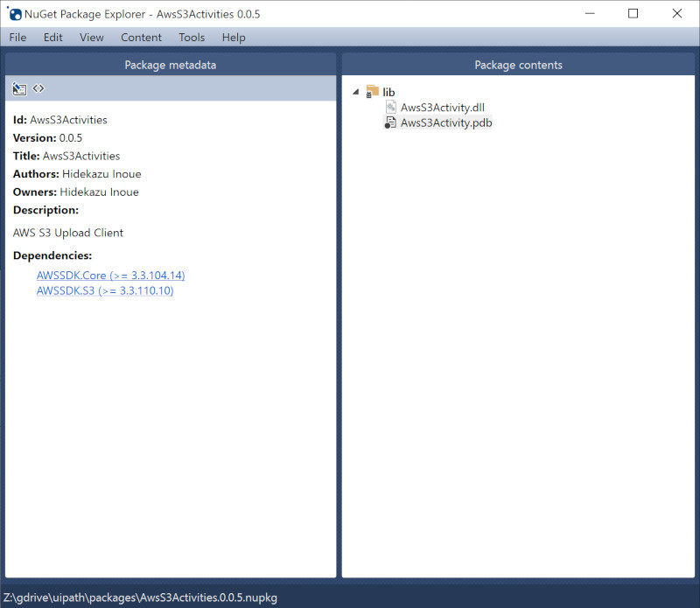Click the edit metadata icon
Screen dimensions: 700x608
coord(19,88)
